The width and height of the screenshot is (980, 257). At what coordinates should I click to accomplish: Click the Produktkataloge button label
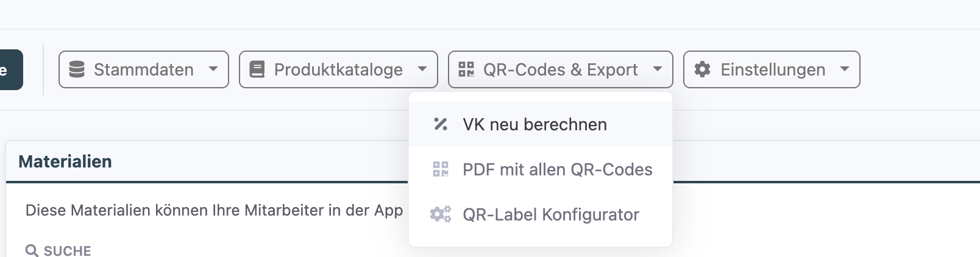point(338,69)
